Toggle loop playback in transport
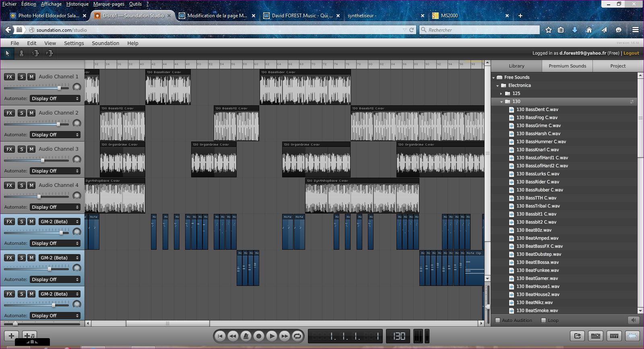This screenshot has height=349, width=644. [x=297, y=336]
